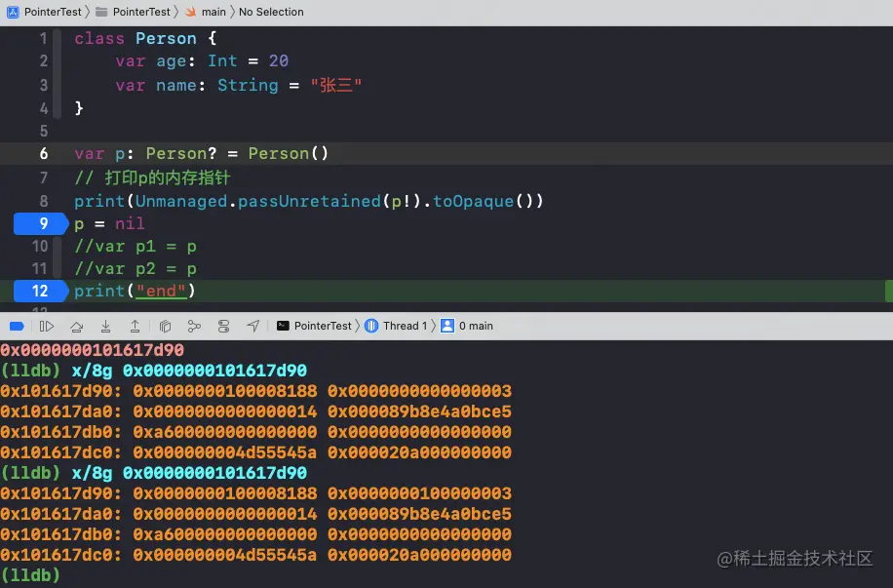
Task: Click passUnretained in line 8
Action: click(x=309, y=201)
